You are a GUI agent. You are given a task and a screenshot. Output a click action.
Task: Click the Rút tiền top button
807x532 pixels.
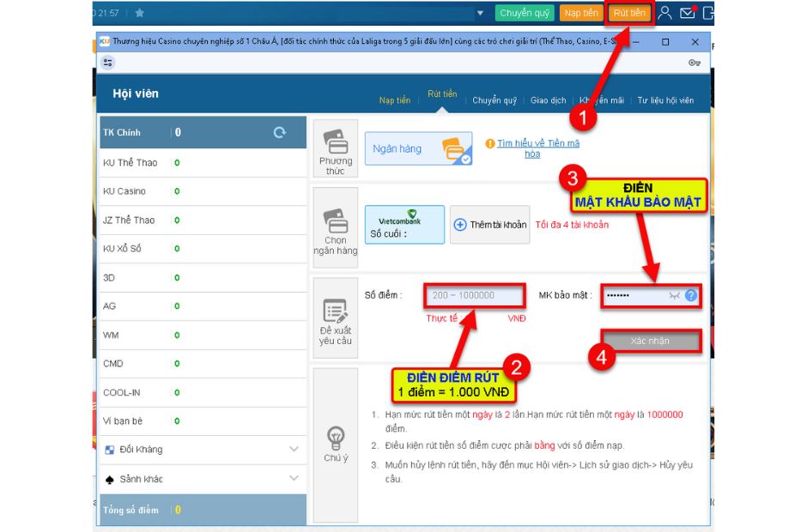[x=629, y=13]
